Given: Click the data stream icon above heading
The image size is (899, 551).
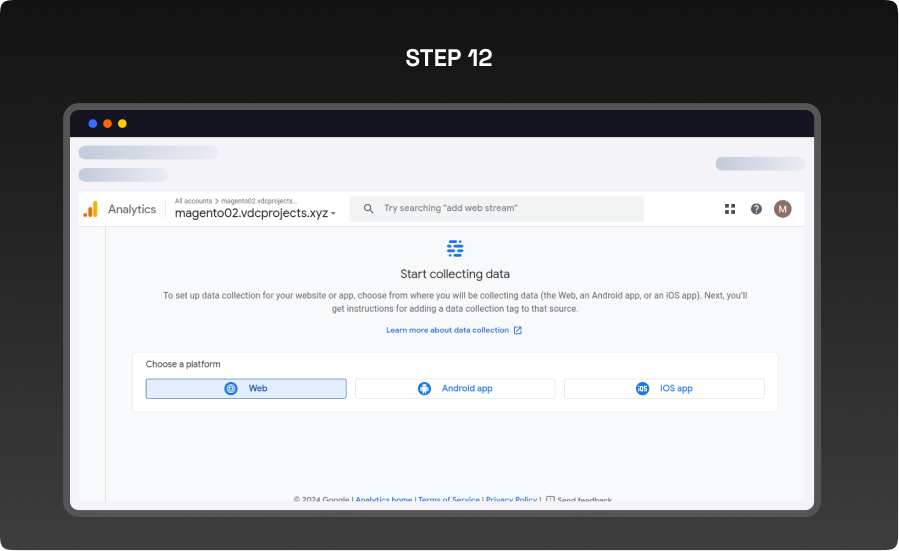Looking at the screenshot, I should (x=455, y=249).
